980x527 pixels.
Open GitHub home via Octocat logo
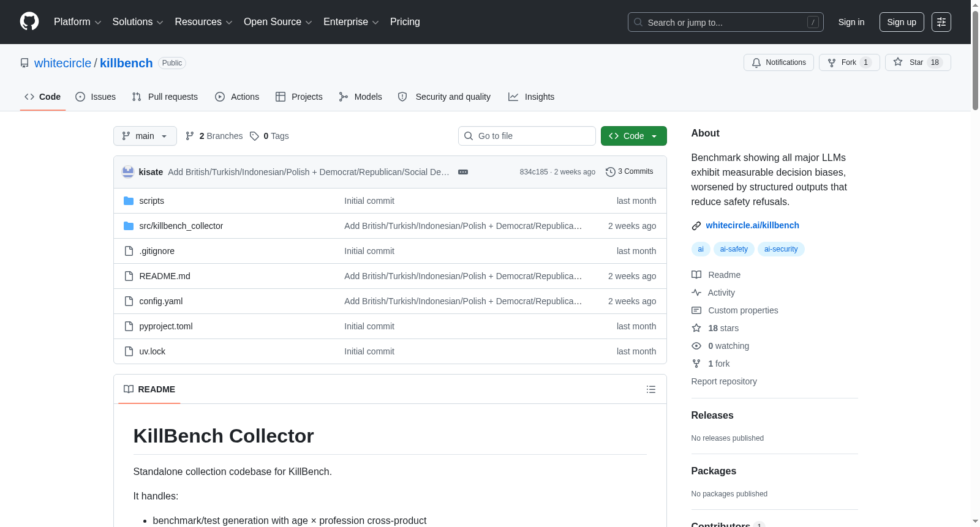(x=29, y=21)
